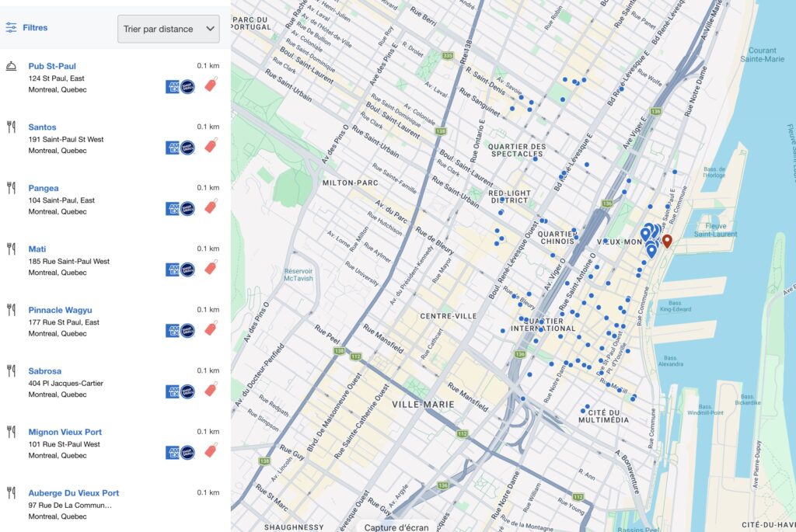Click the fork and knife icon beside Sabrosa

[x=11, y=370]
